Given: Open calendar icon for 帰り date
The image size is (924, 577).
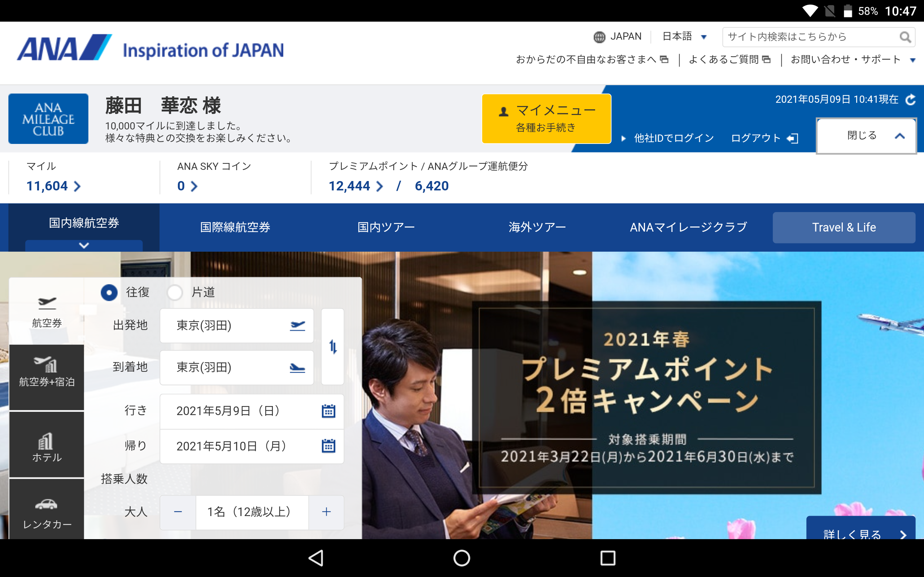Looking at the screenshot, I should [x=328, y=446].
